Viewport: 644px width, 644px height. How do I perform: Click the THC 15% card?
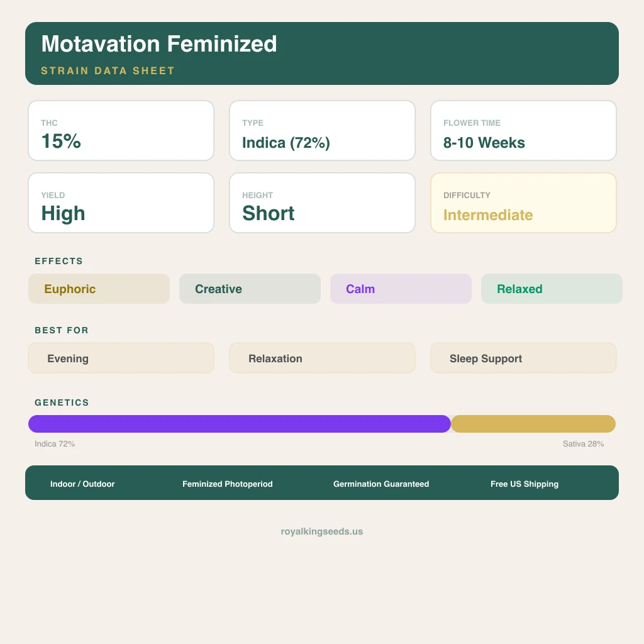click(121, 131)
